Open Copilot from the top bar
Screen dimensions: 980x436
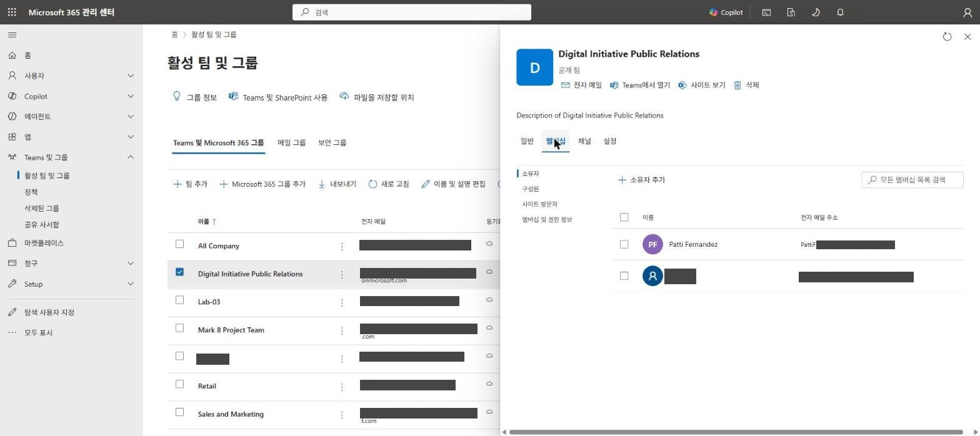click(x=726, y=12)
